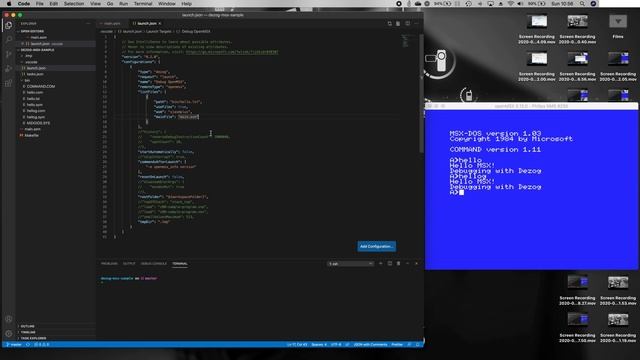Open the Apple menu
Image resolution: width=640 pixels, height=360 pixels.
9,4
